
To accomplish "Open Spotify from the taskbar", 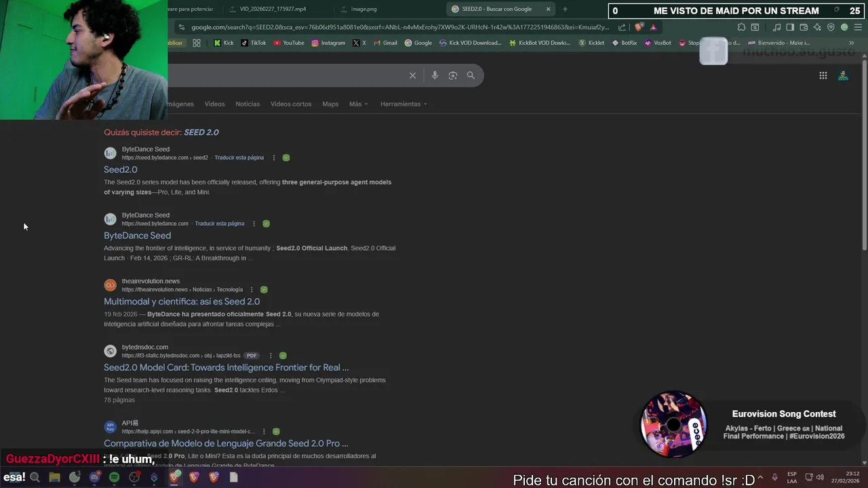I will tap(114, 477).
